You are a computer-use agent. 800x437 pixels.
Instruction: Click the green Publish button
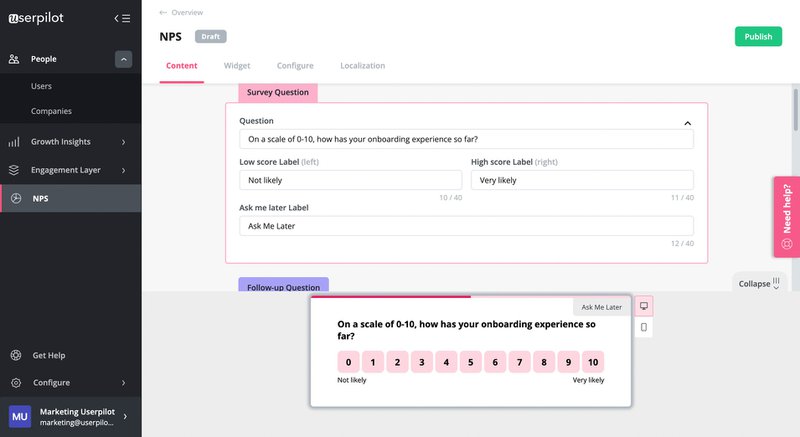point(758,37)
